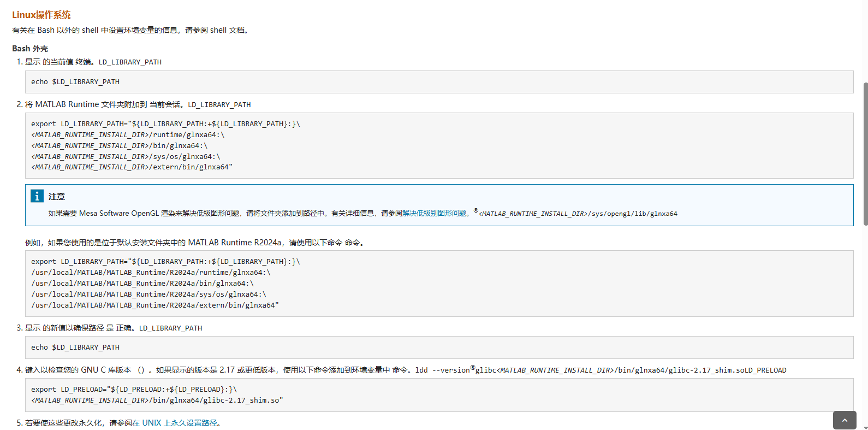Click the vertical page scrollbar thumb
Screen dimensions: 868x430
pyautogui.click(x=865, y=154)
